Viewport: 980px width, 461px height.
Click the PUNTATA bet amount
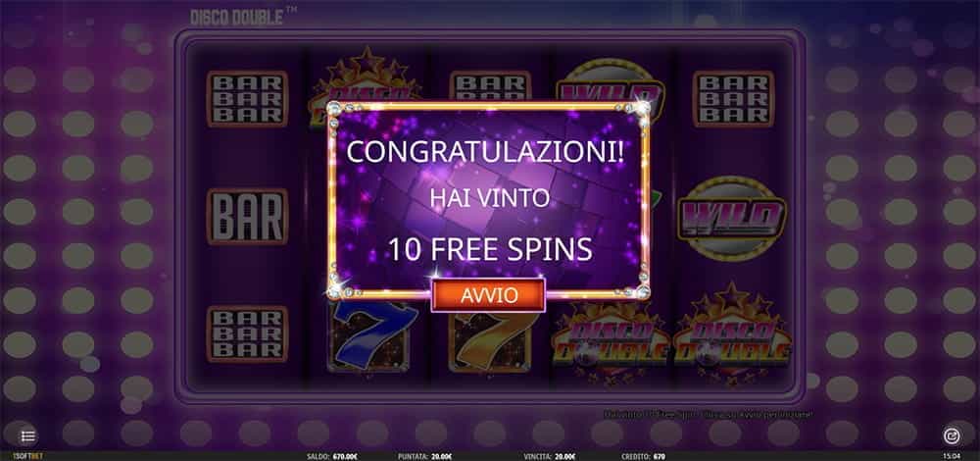[x=424, y=457]
